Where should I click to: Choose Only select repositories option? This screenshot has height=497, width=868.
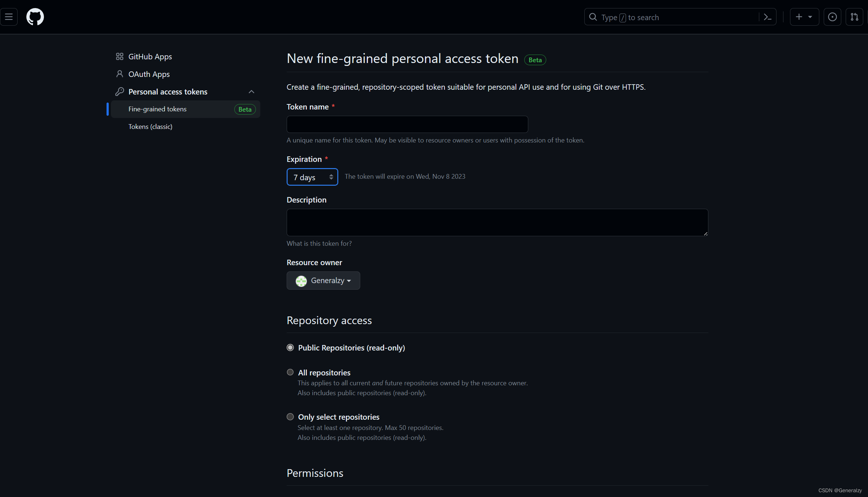[x=290, y=417]
